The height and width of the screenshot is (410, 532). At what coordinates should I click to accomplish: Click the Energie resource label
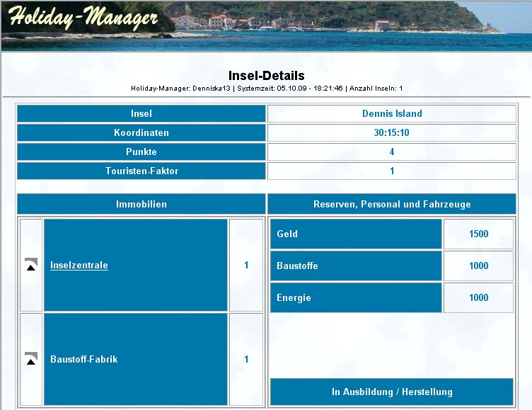click(x=356, y=297)
